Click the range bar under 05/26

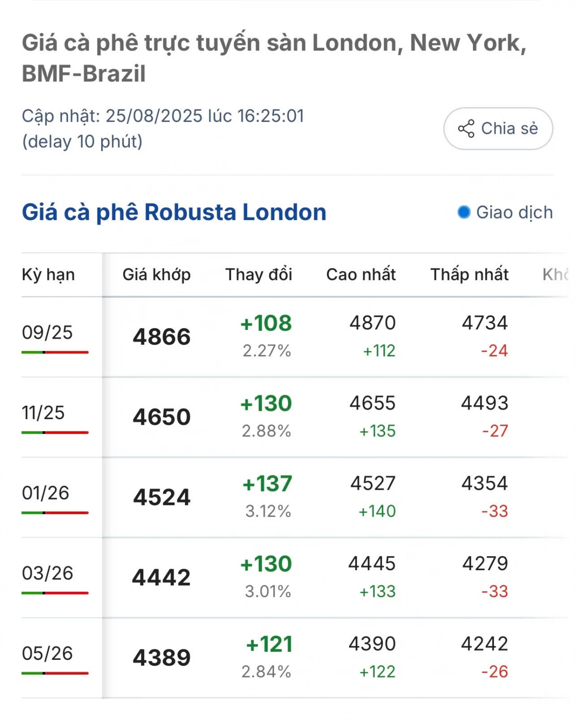pos(55,673)
